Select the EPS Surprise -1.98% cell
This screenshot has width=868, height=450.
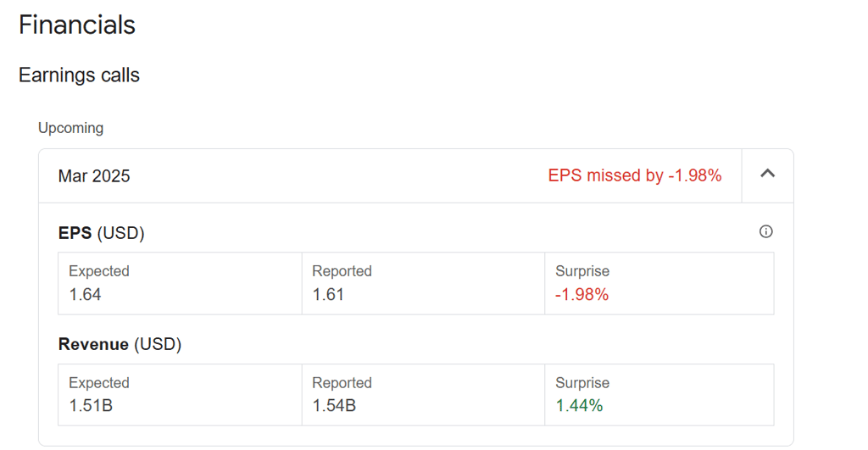click(x=659, y=283)
